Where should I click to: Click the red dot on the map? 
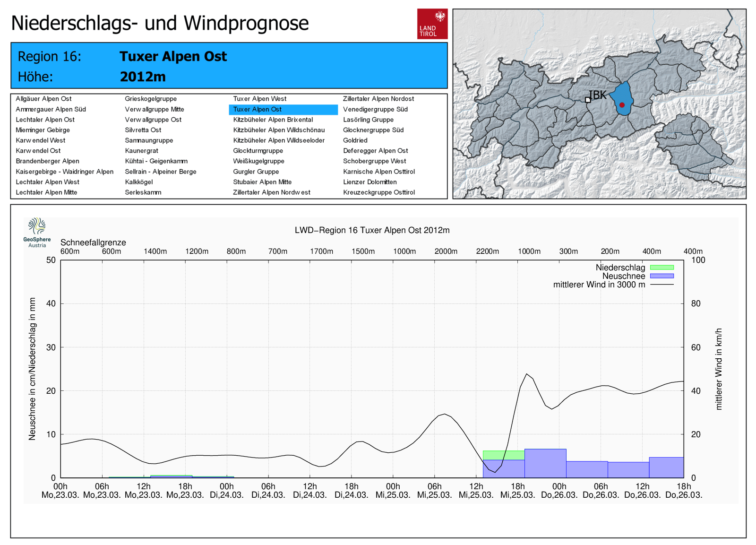pyautogui.click(x=622, y=105)
